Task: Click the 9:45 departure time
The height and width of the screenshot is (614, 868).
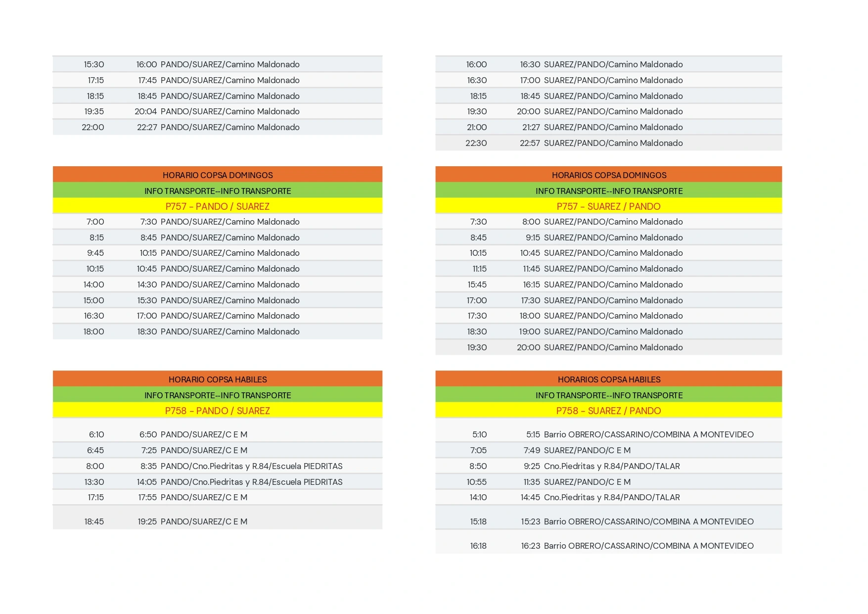Action: point(95,253)
